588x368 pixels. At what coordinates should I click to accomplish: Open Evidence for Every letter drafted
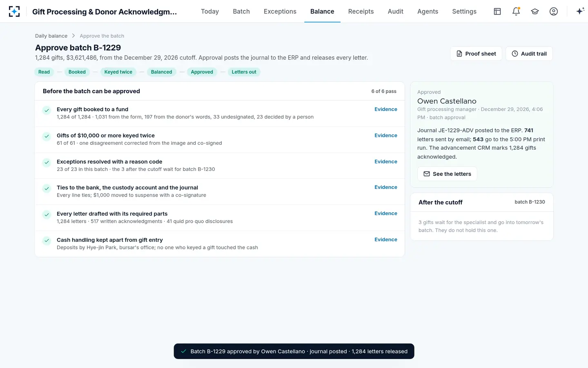click(386, 213)
